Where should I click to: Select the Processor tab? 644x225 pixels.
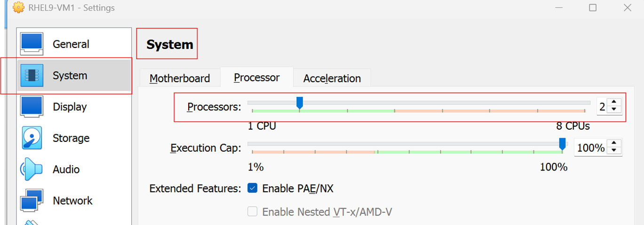pyautogui.click(x=257, y=77)
